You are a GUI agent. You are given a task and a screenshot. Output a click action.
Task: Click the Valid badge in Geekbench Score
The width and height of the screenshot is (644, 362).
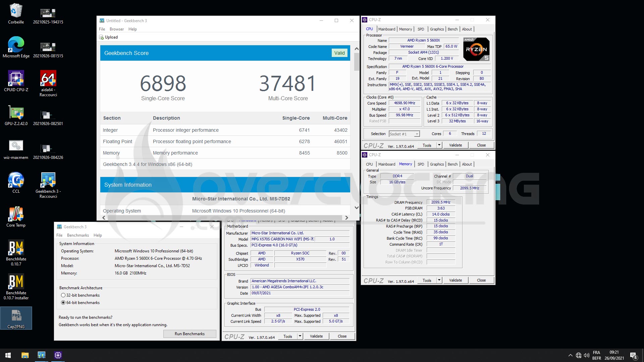[339, 53]
